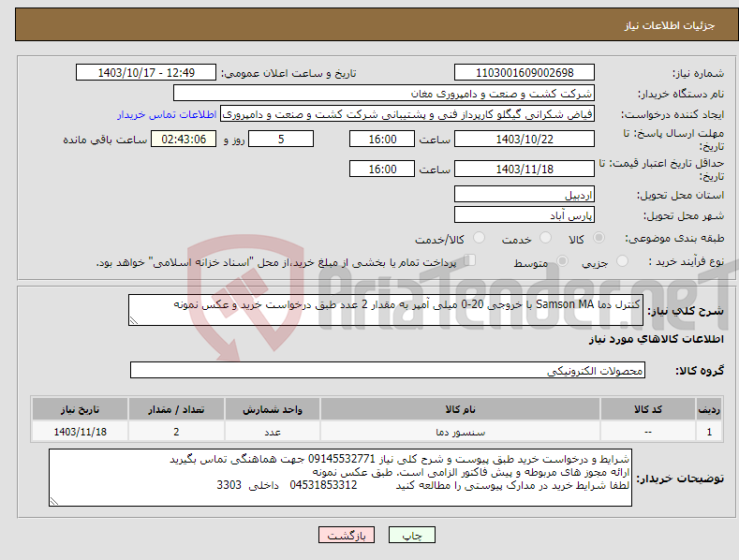This screenshot has height=560, width=739.
Task: Click the جزئیات اطلاعات نیاز header title
Action: [670, 25]
